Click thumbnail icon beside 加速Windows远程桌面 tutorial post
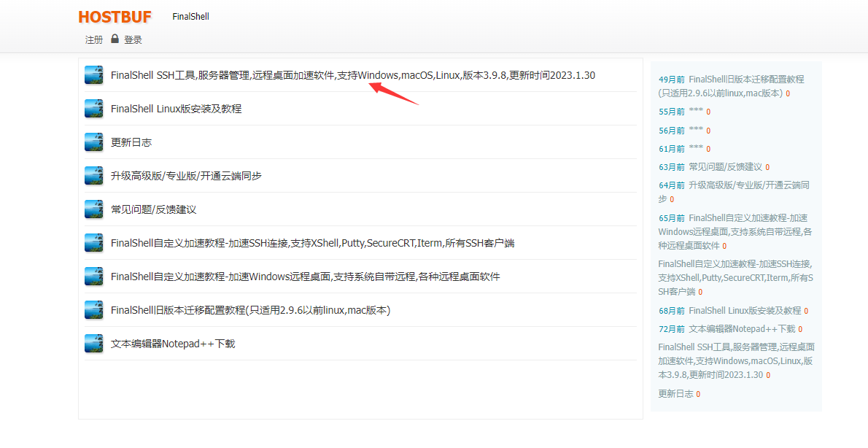Screen dimensions: 868x448 click(x=93, y=276)
